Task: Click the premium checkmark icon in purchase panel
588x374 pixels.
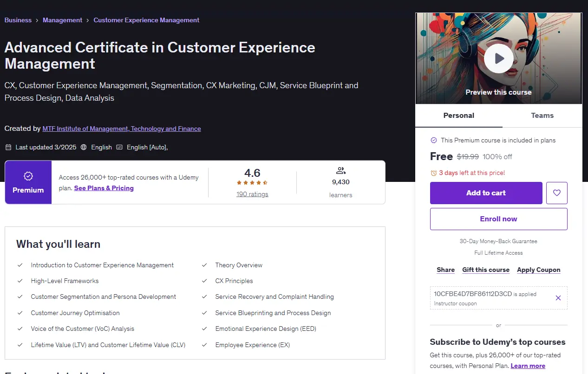Action: (x=434, y=140)
